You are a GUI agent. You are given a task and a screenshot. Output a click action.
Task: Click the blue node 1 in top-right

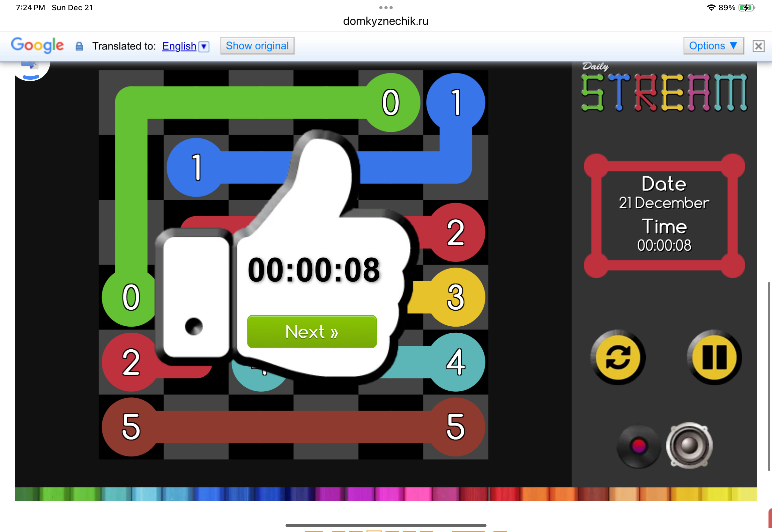(455, 102)
